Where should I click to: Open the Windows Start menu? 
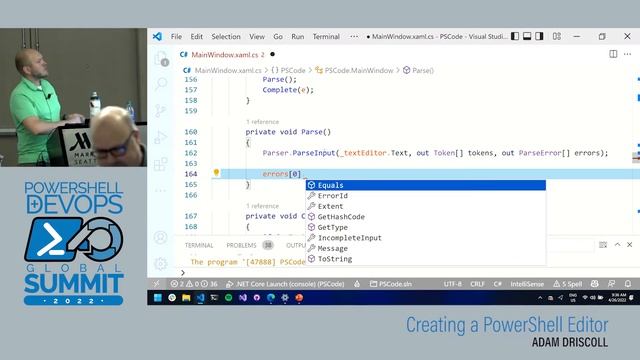158,298
